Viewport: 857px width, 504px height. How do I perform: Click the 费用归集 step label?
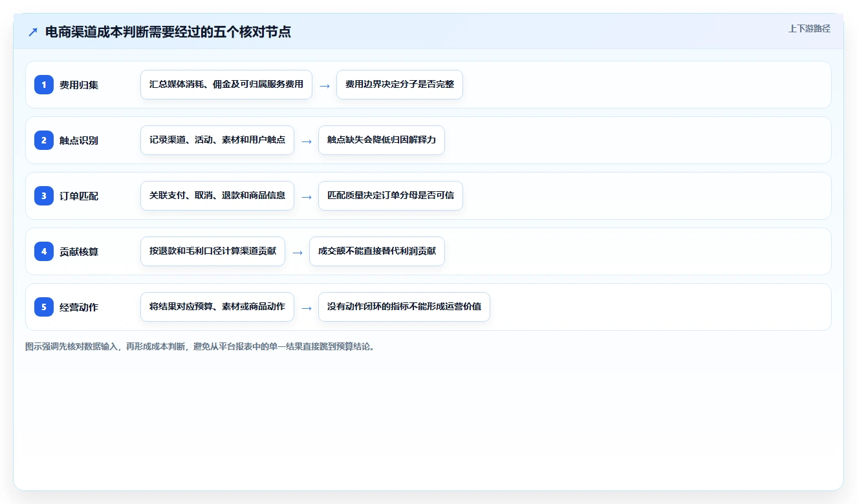pyautogui.click(x=79, y=85)
